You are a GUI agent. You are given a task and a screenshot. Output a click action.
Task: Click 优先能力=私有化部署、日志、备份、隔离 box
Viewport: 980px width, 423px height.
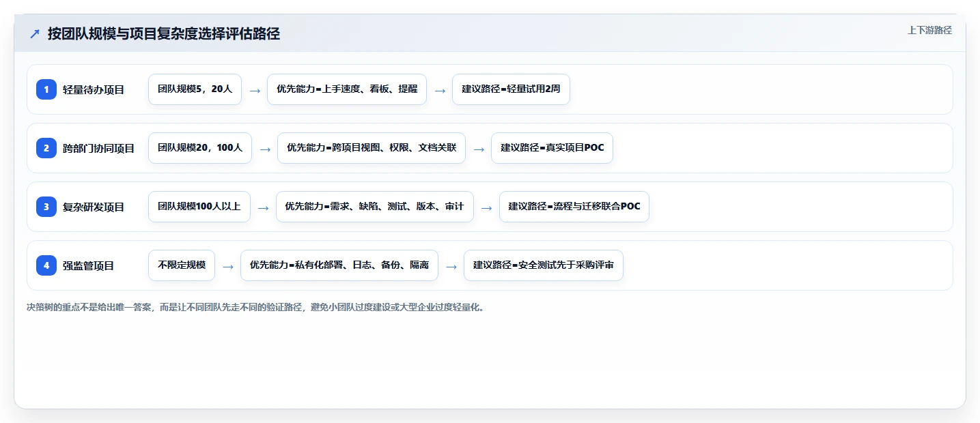click(x=339, y=265)
